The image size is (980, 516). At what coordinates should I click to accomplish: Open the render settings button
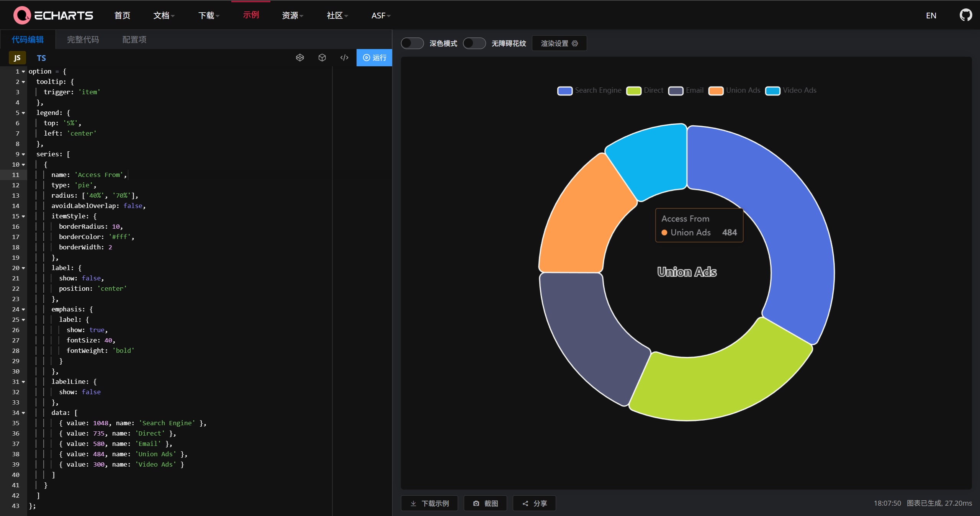point(559,43)
